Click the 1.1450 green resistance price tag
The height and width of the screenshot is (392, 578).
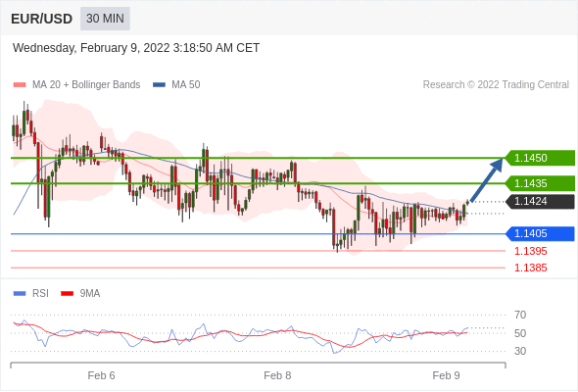coord(540,158)
